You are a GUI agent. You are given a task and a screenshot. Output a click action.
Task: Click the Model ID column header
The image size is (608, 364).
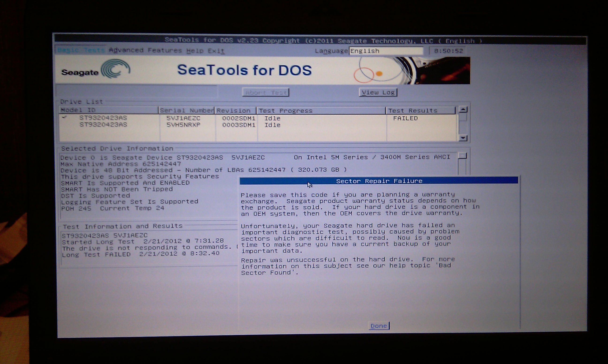(109, 110)
